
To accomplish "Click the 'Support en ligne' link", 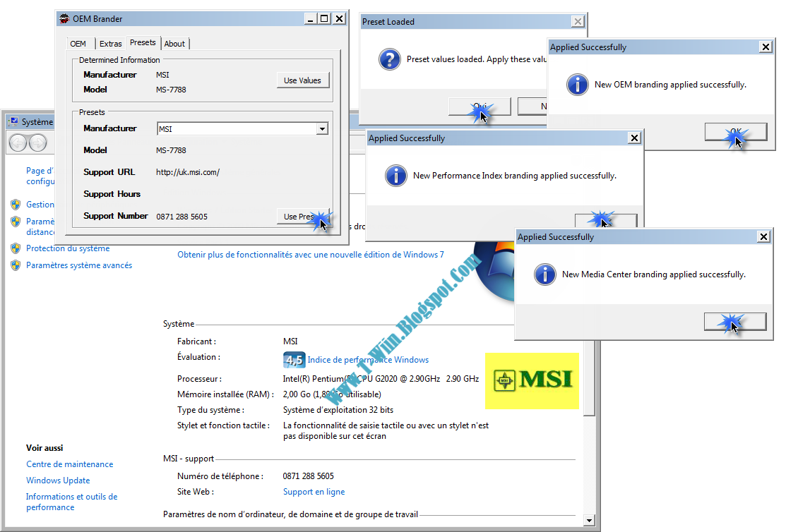I will tap(314, 492).
